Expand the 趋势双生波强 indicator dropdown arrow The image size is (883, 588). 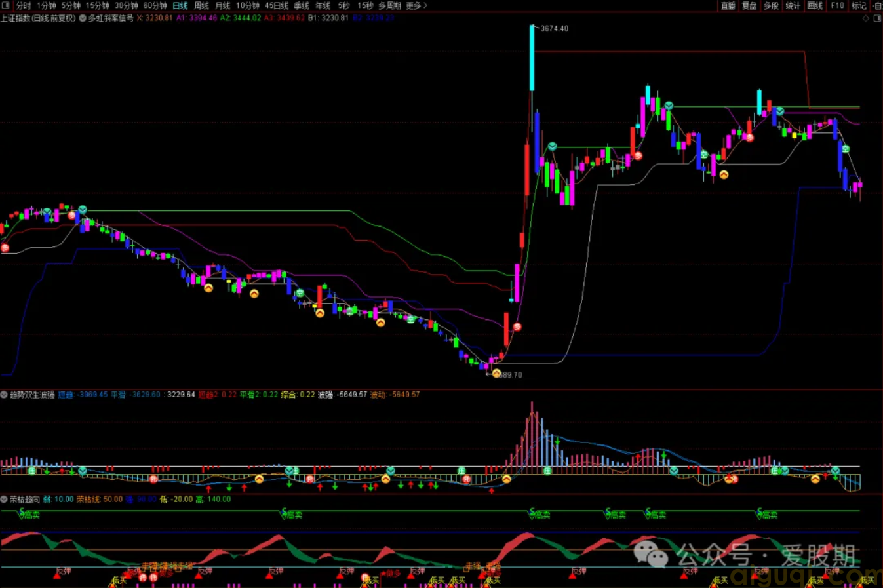pyautogui.click(x=5, y=395)
